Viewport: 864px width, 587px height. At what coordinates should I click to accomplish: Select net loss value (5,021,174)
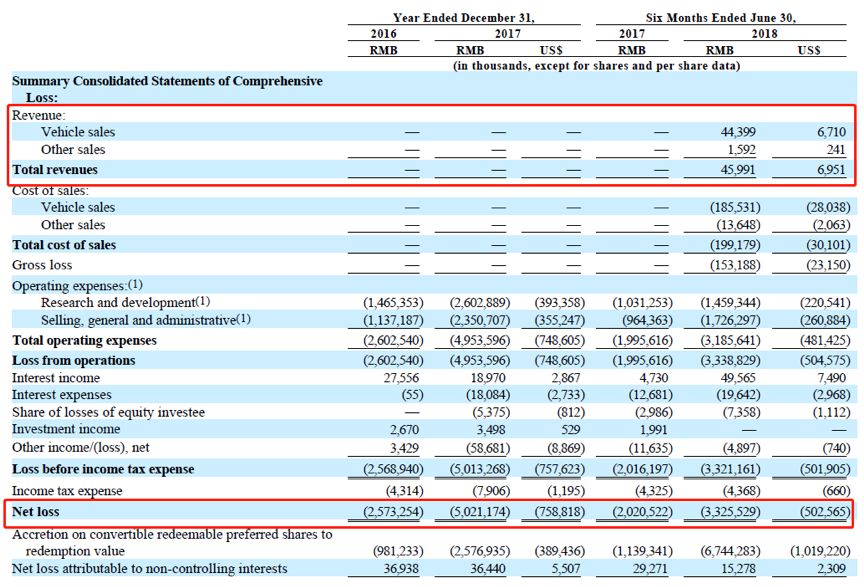480,512
